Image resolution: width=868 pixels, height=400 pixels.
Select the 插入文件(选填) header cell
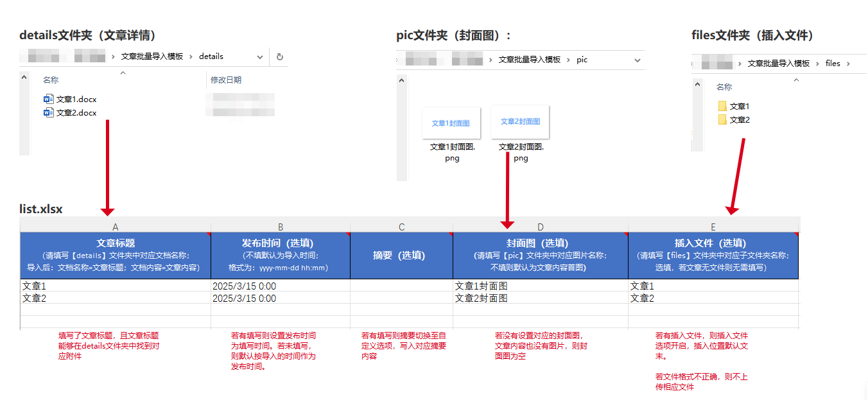pos(713,255)
